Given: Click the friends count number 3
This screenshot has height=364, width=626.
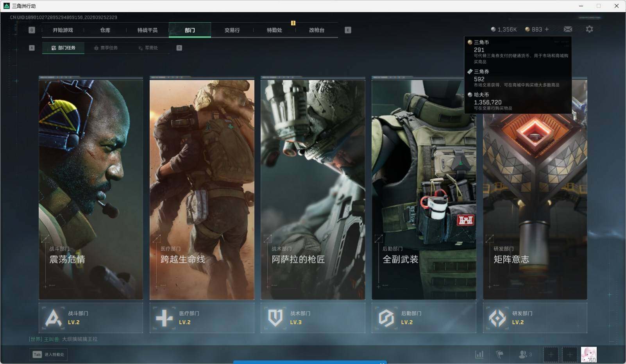Looking at the screenshot, I should [530, 355].
